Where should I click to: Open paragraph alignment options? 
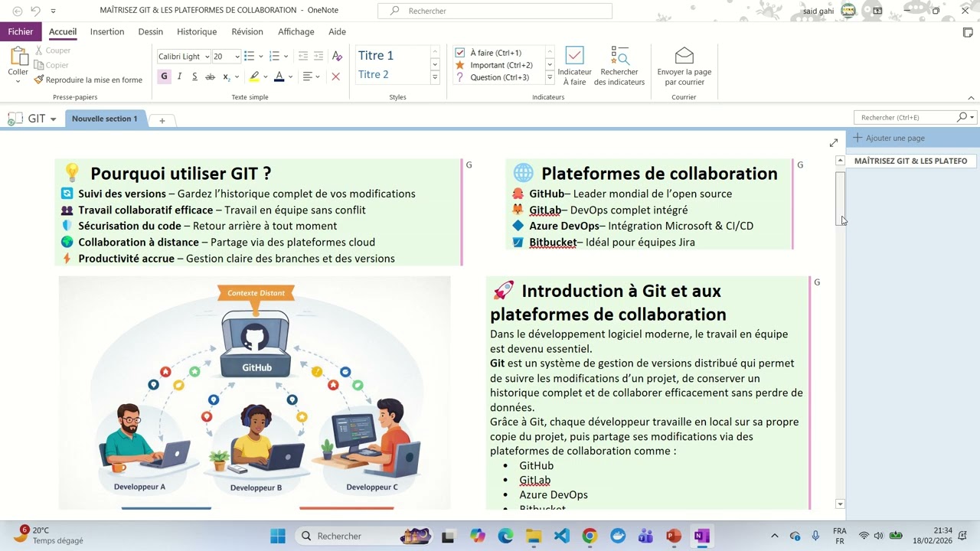(x=310, y=77)
